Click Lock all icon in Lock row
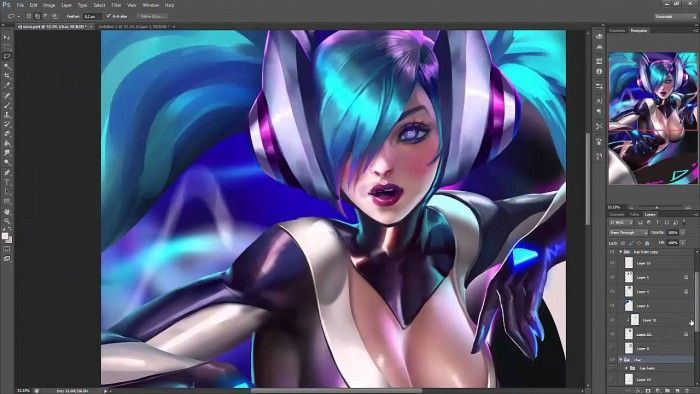700x394 pixels. (647, 243)
